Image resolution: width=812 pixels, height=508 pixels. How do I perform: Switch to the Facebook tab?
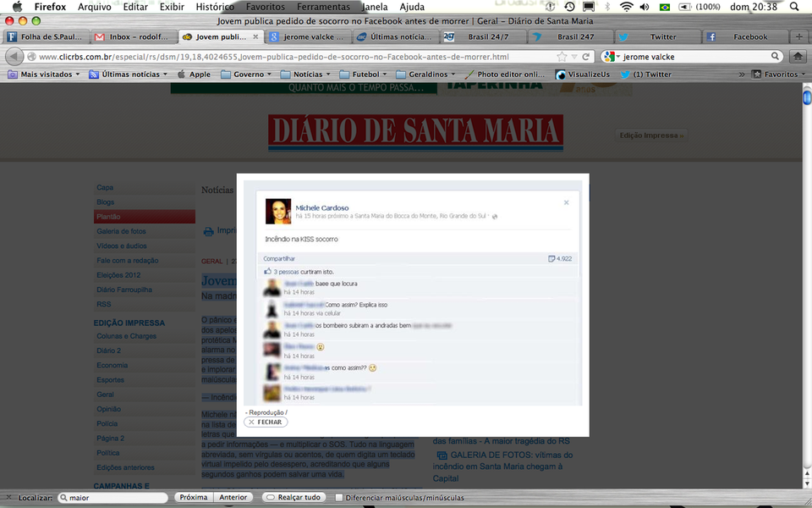744,36
